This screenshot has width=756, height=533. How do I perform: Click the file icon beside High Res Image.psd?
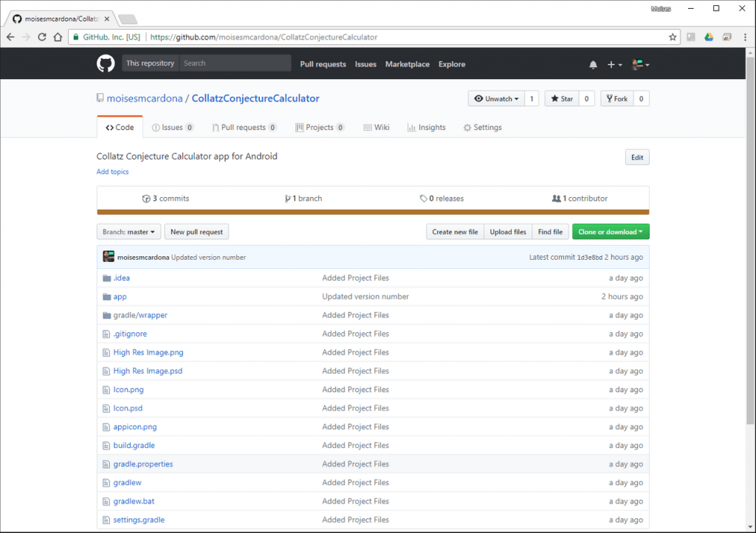[x=106, y=371]
